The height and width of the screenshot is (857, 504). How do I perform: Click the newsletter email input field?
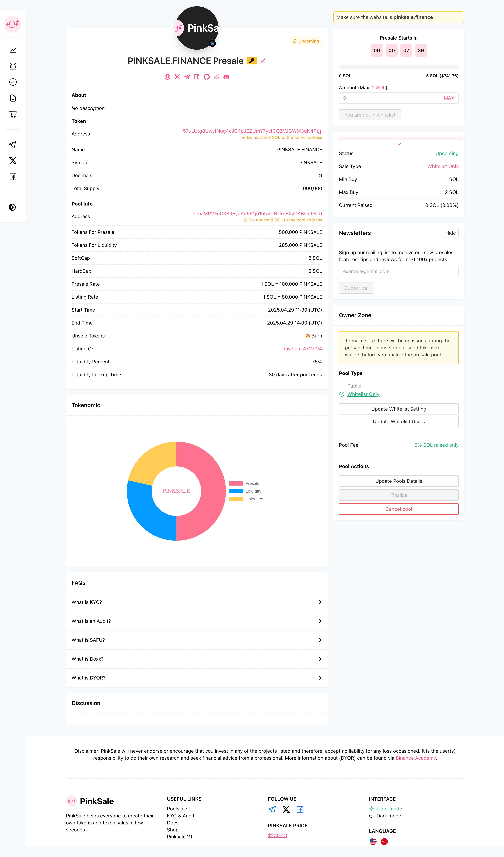[399, 271]
